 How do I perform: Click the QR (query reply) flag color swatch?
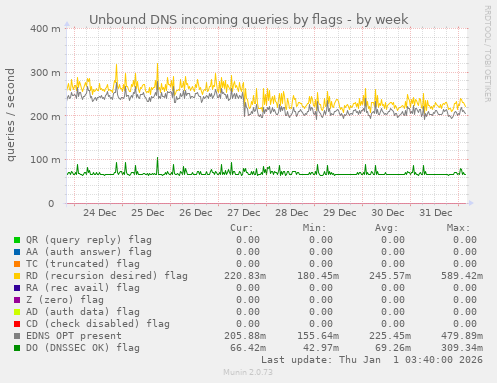pos(17,240)
